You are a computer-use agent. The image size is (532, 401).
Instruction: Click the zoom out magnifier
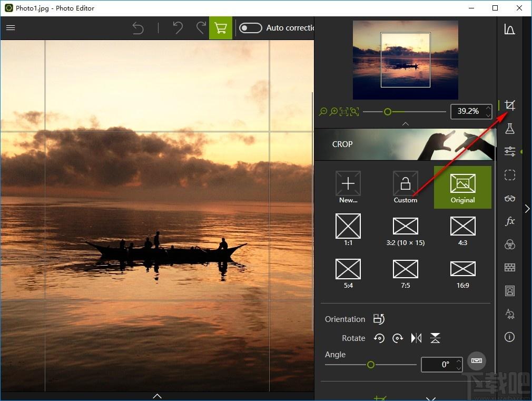pos(323,111)
